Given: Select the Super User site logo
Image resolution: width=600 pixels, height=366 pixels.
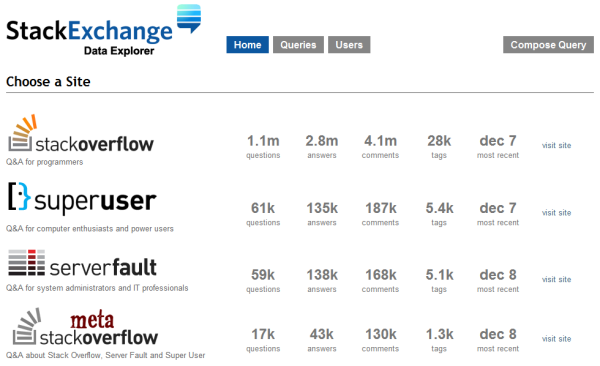Looking at the screenshot, I should click(82, 197).
